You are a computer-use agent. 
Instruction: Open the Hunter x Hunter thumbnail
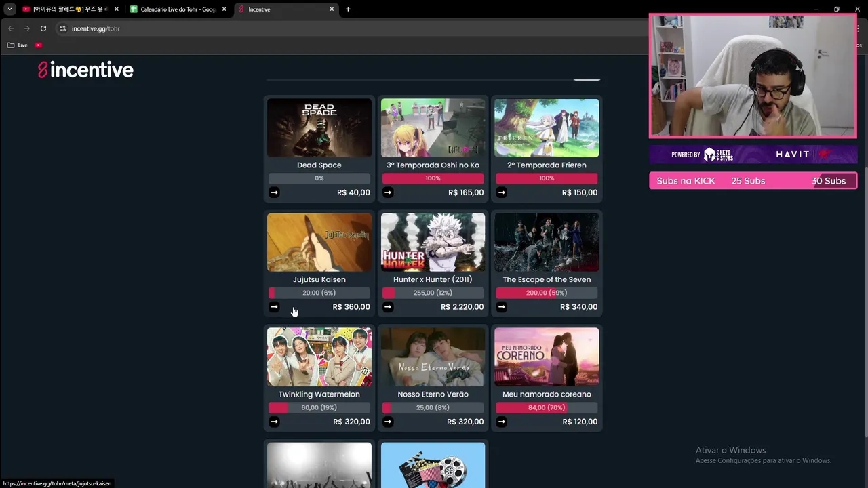[433, 243]
